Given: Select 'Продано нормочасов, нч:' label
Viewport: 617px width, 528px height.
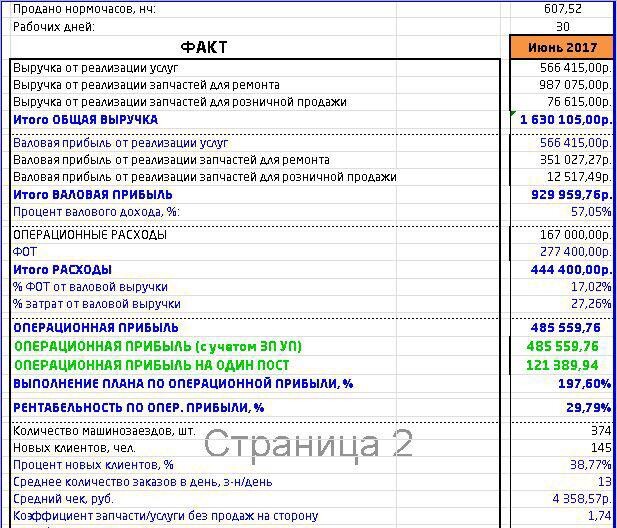Looking at the screenshot, I should click(84, 9).
